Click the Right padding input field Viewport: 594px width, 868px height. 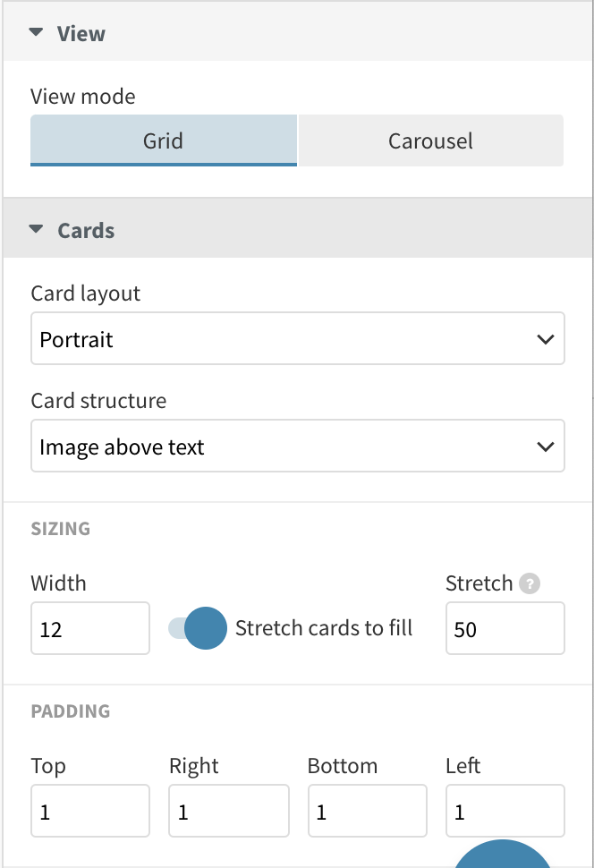(229, 811)
